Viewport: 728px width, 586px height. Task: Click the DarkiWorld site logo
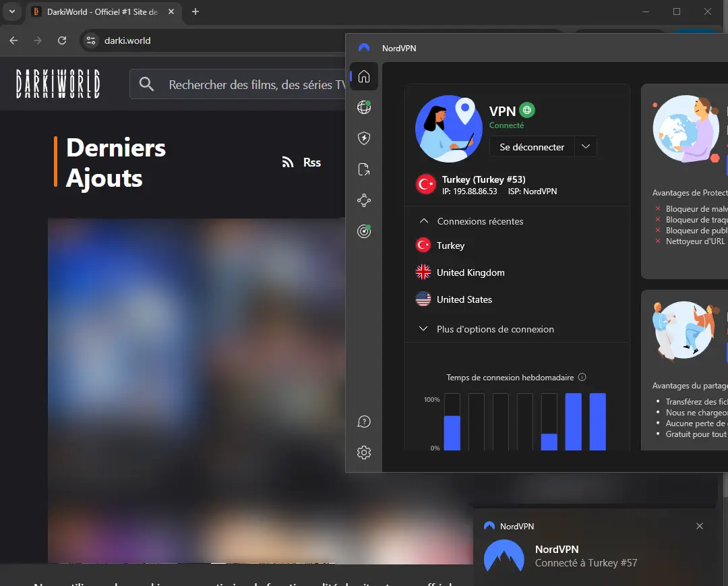[58, 84]
